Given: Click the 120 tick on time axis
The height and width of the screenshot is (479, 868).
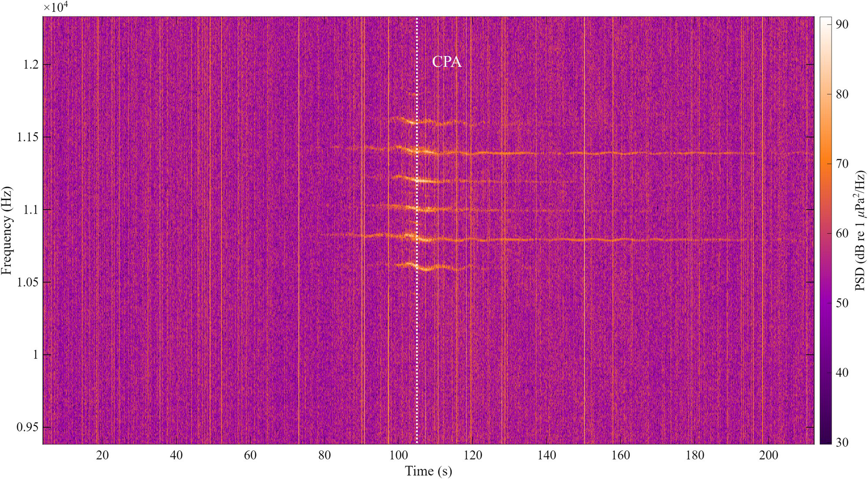Looking at the screenshot, I should coord(473,455).
